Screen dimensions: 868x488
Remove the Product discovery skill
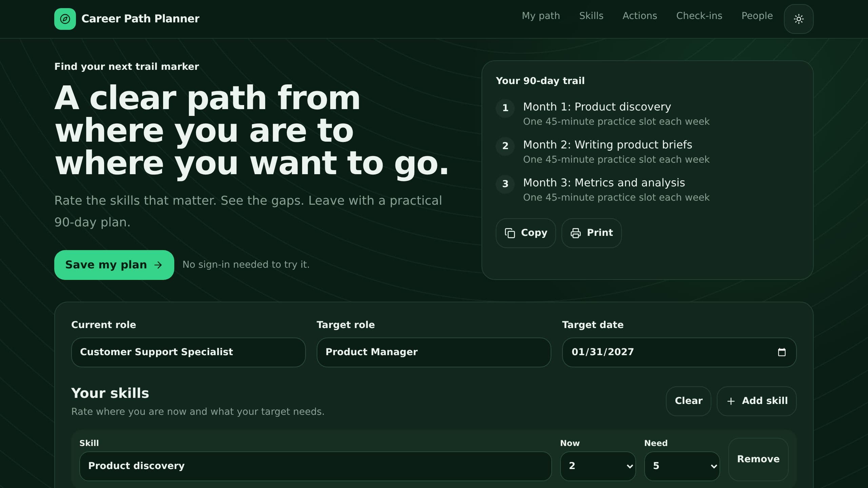[x=758, y=459]
